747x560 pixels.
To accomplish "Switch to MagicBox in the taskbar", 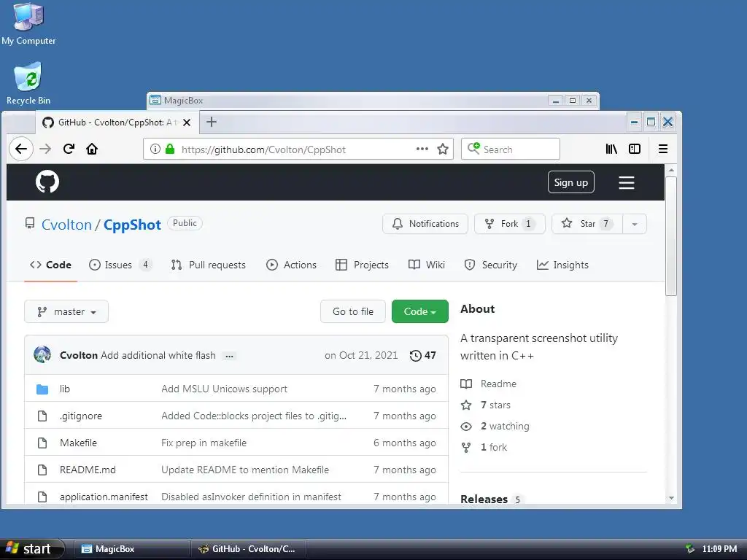I will [131, 549].
